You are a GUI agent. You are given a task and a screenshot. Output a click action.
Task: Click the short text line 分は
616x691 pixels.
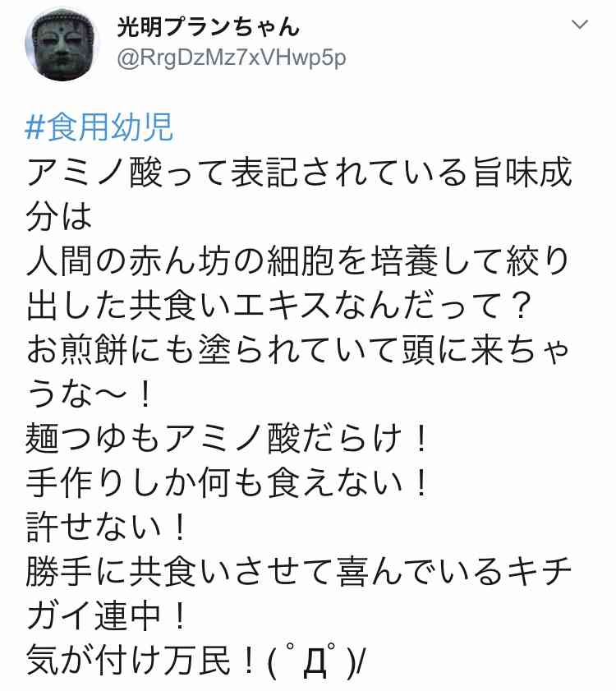point(59,216)
